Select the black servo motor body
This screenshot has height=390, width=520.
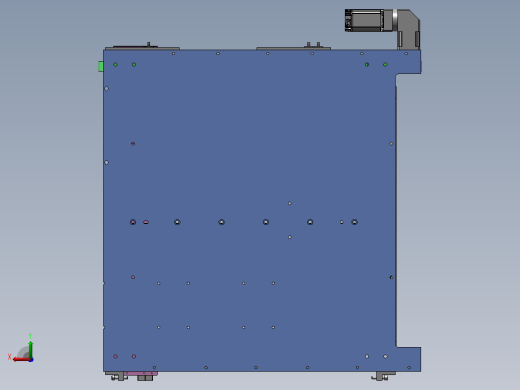tap(364, 20)
